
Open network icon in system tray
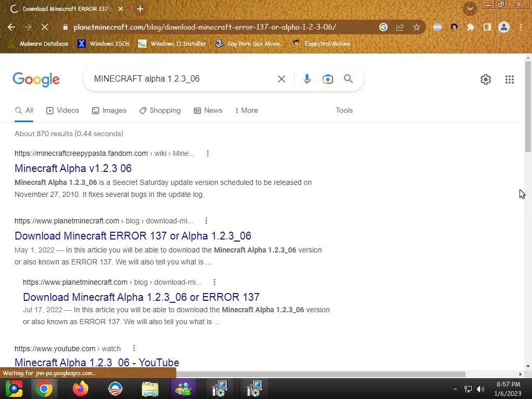[468, 389]
